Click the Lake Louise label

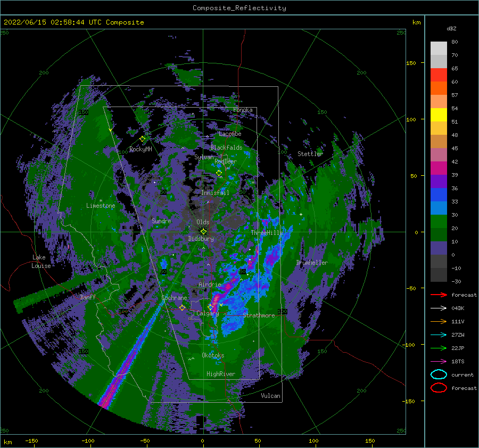point(41,262)
